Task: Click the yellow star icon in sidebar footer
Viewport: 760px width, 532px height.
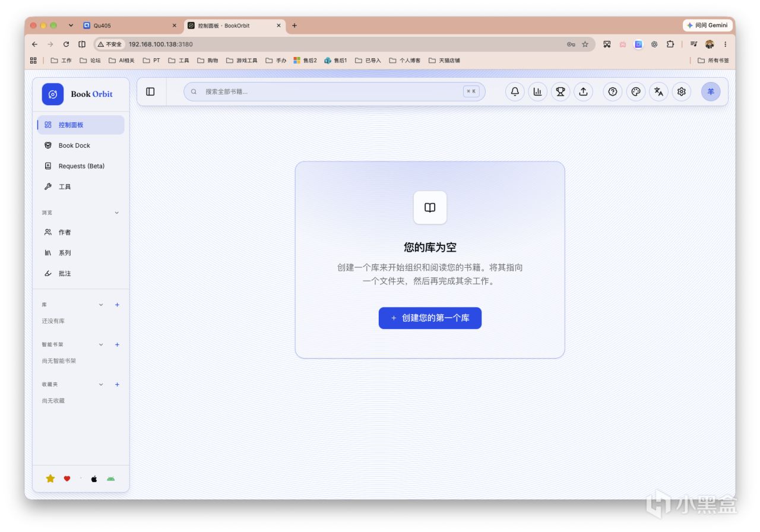Action: point(50,479)
